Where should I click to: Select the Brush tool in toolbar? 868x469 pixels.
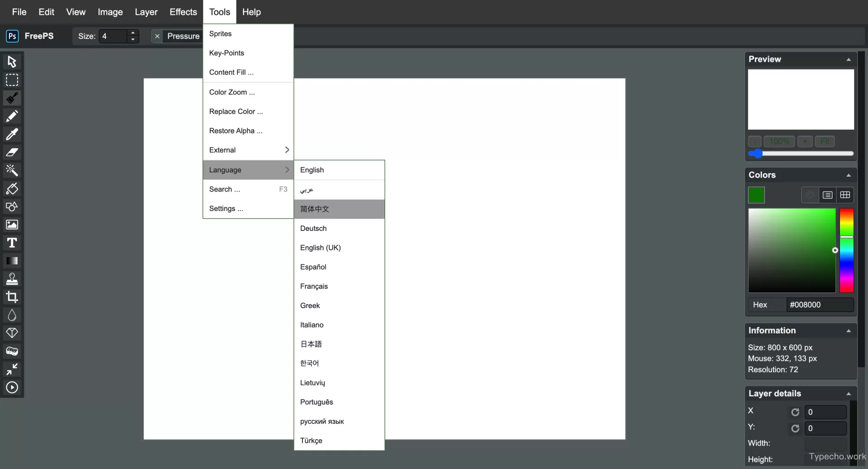[12, 98]
